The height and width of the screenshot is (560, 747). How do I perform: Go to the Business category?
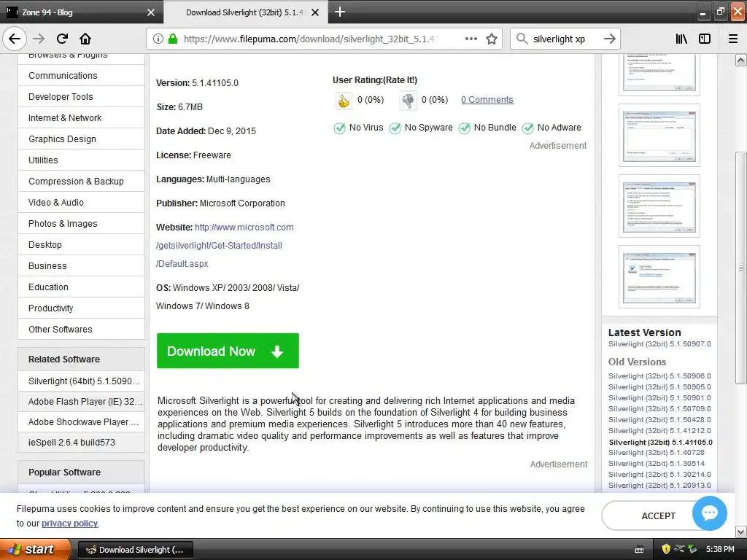(x=82, y=265)
